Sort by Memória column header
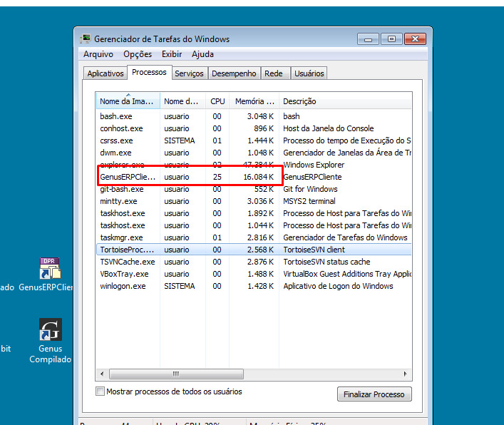Screen dimensions: 504x425 point(254,101)
